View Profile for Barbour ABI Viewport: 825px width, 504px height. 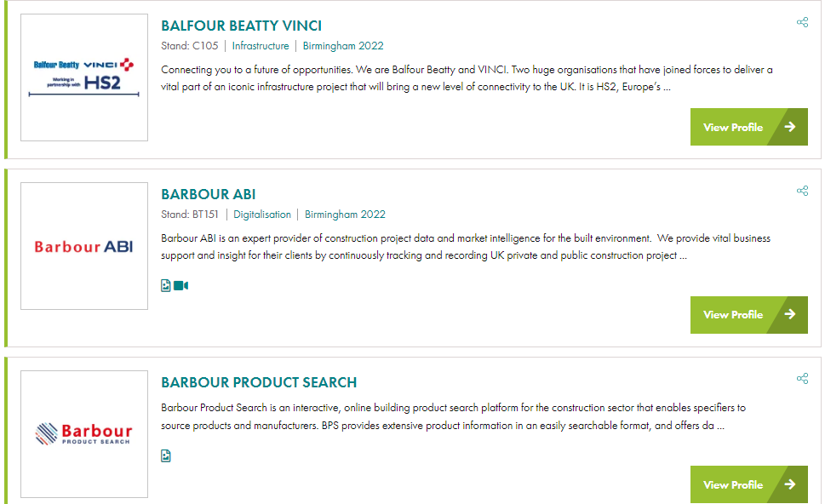(x=748, y=315)
